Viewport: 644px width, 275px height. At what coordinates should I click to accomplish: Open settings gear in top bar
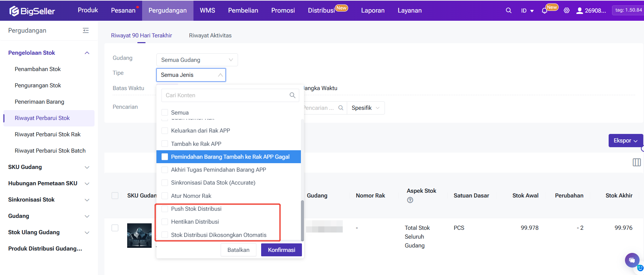(x=566, y=11)
